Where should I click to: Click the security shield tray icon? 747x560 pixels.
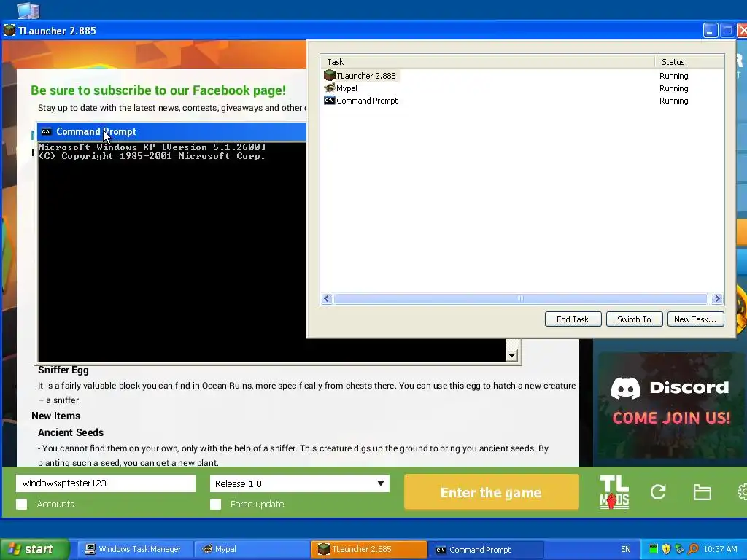(666, 549)
